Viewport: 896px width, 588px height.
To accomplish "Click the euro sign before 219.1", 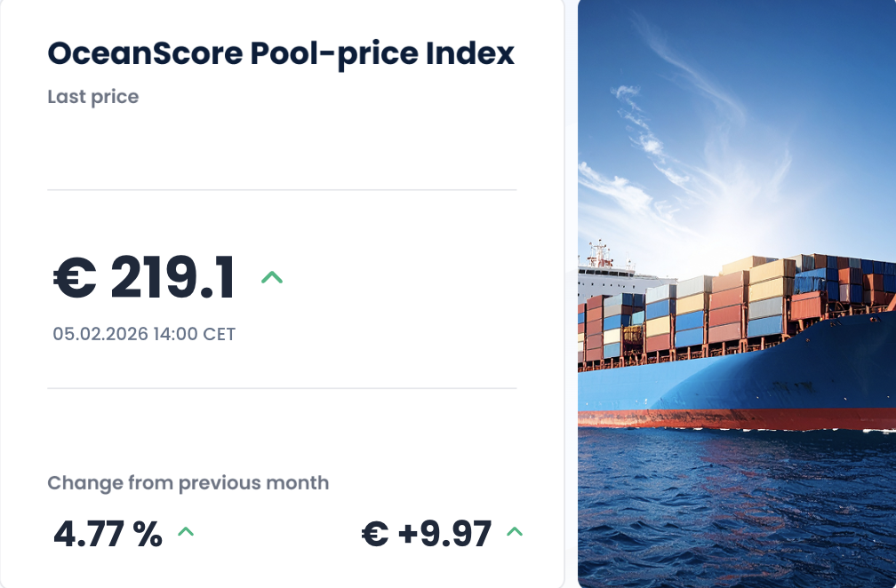I will 75,278.
